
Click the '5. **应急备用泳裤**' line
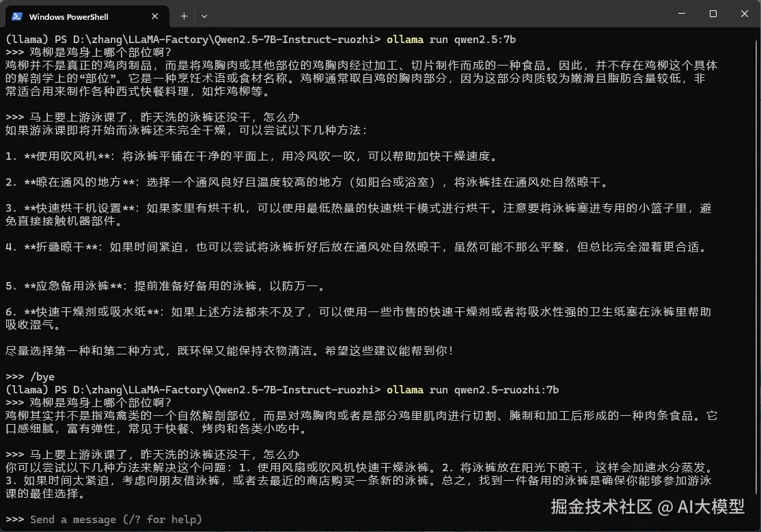165,286
